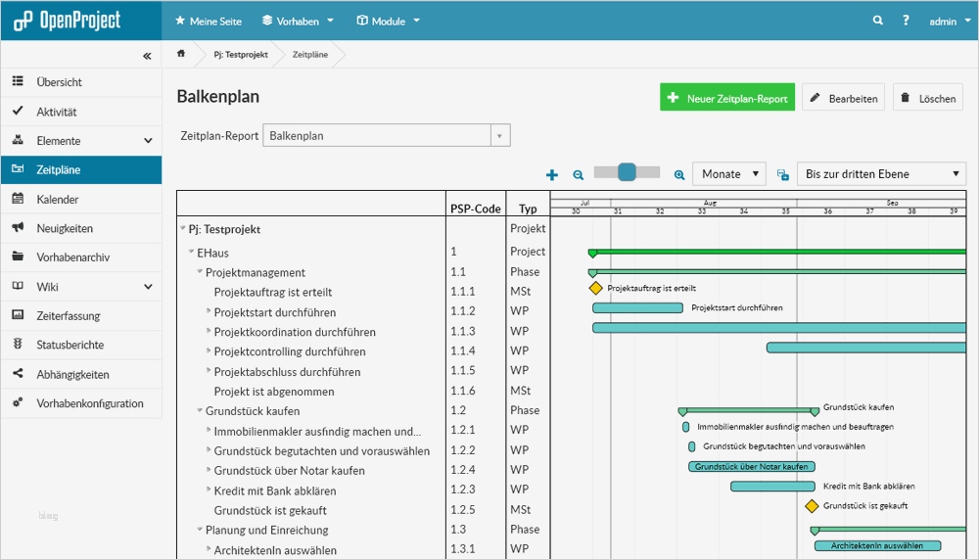The width and height of the screenshot is (979, 560).
Task: Zoom in the timeline with plus magnifier
Action: [x=679, y=174]
